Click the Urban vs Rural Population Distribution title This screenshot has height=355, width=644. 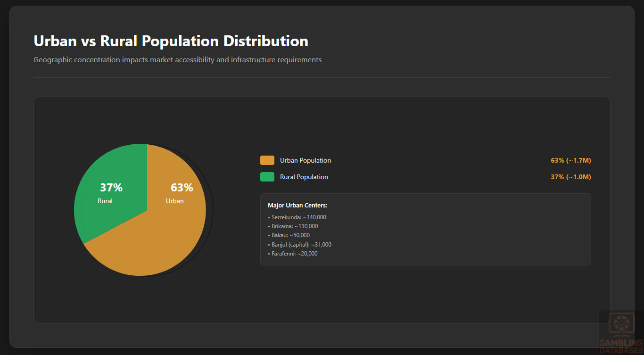pyautogui.click(x=171, y=41)
